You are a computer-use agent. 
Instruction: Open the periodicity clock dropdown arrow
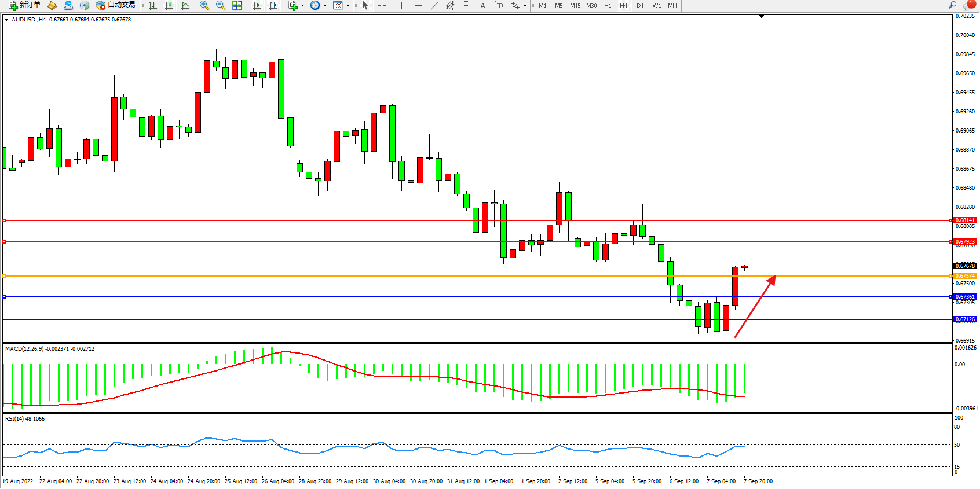(325, 6)
